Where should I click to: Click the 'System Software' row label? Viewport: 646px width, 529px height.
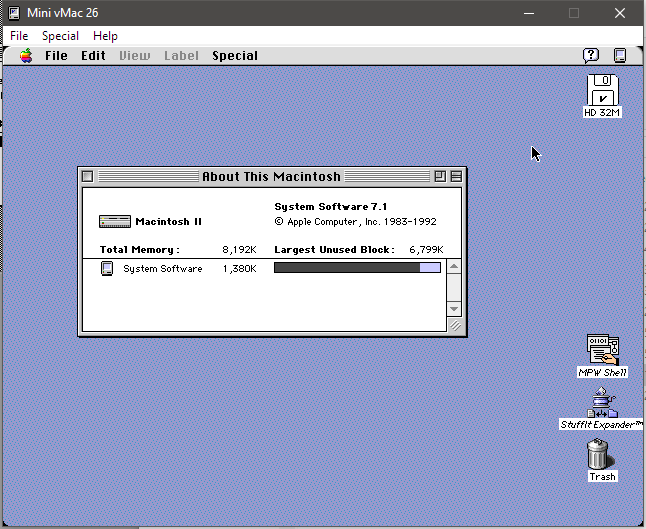tap(163, 269)
